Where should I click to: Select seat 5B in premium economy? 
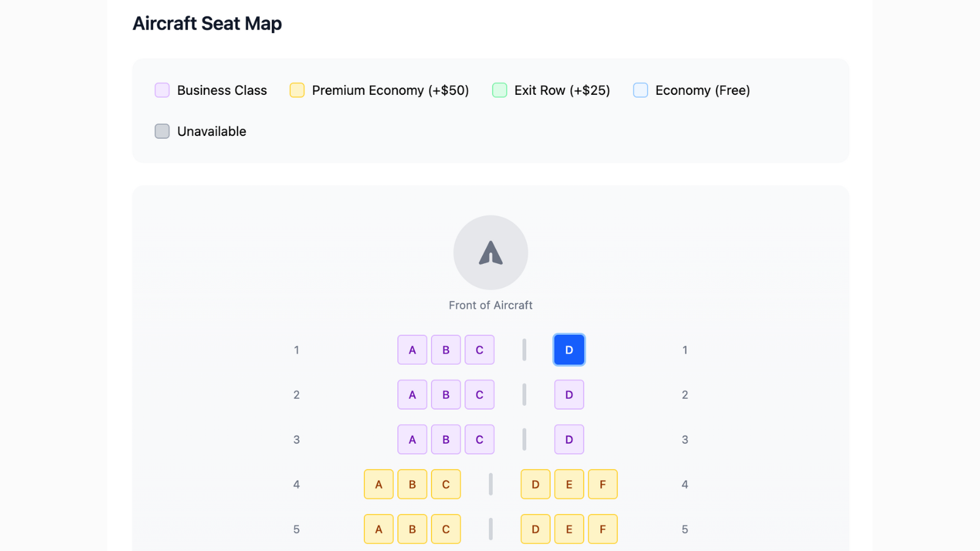(x=412, y=528)
